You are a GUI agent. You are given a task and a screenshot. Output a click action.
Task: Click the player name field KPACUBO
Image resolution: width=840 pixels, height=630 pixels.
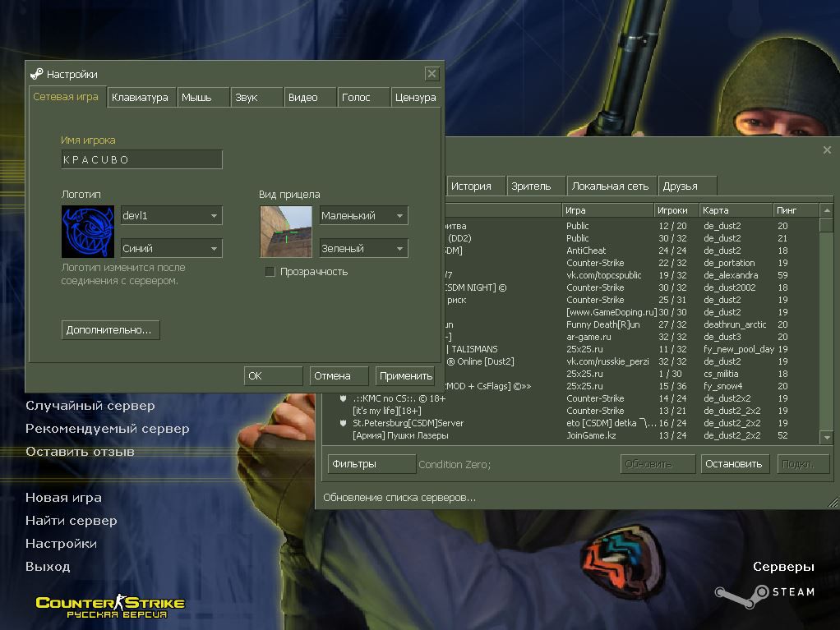click(x=141, y=159)
